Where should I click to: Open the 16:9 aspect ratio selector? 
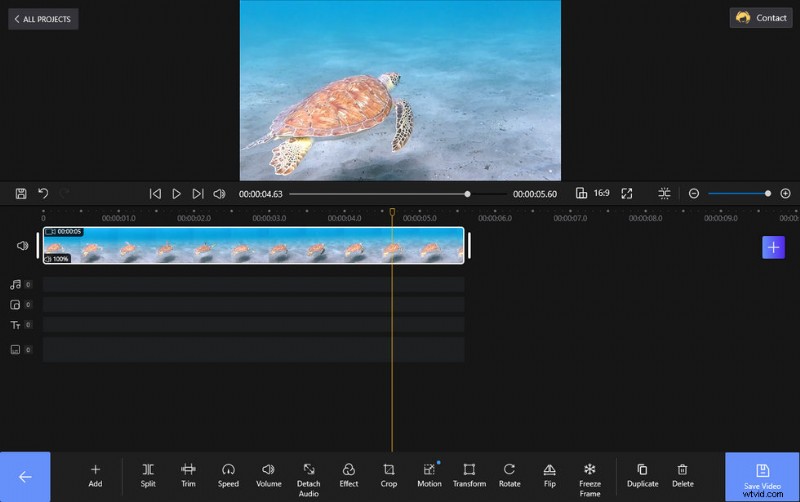coord(592,194)
